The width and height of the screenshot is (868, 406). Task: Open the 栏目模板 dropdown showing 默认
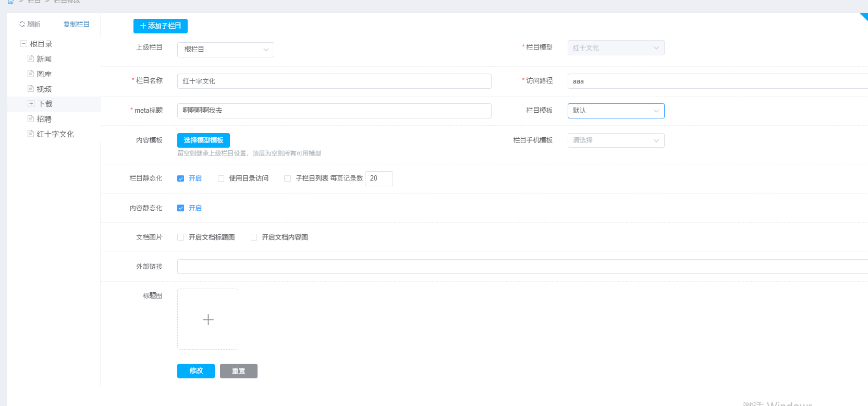[x=616, y=111]
